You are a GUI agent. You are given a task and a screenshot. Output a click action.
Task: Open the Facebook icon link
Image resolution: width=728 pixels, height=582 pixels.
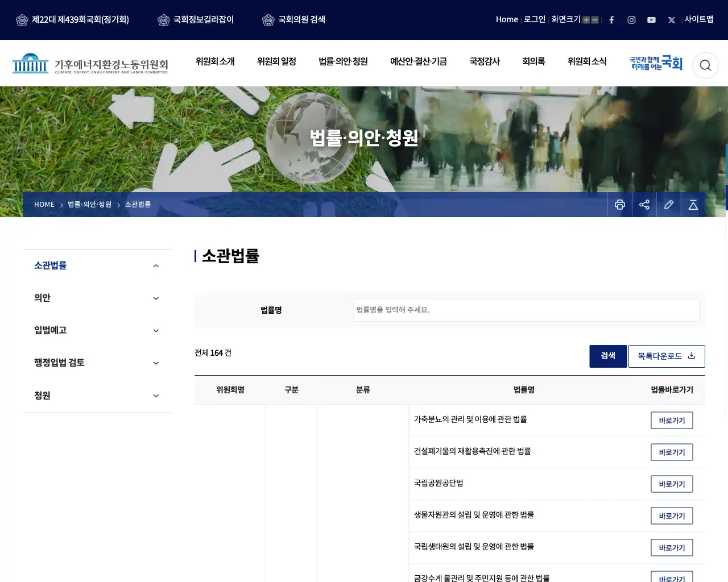[x=611, y=20]
